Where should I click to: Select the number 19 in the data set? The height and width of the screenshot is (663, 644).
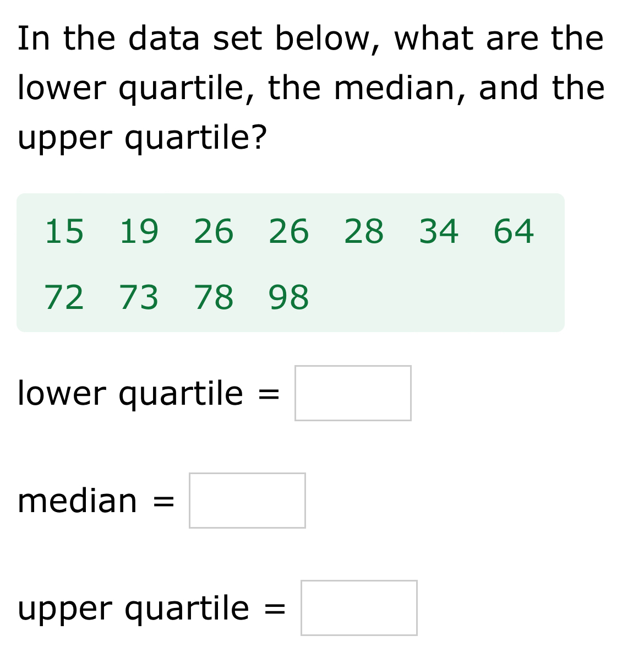139,232
